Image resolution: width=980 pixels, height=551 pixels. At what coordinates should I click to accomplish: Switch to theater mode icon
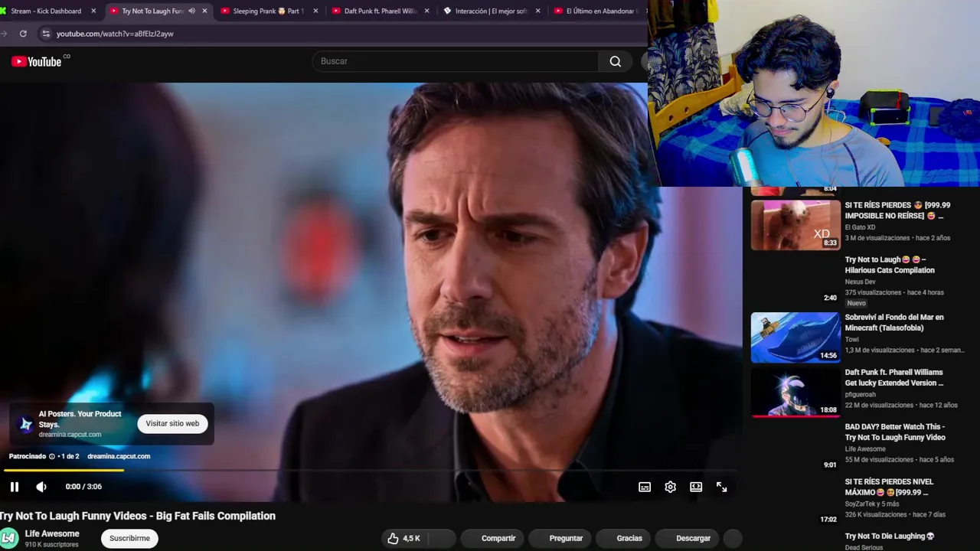pos(696,487)
